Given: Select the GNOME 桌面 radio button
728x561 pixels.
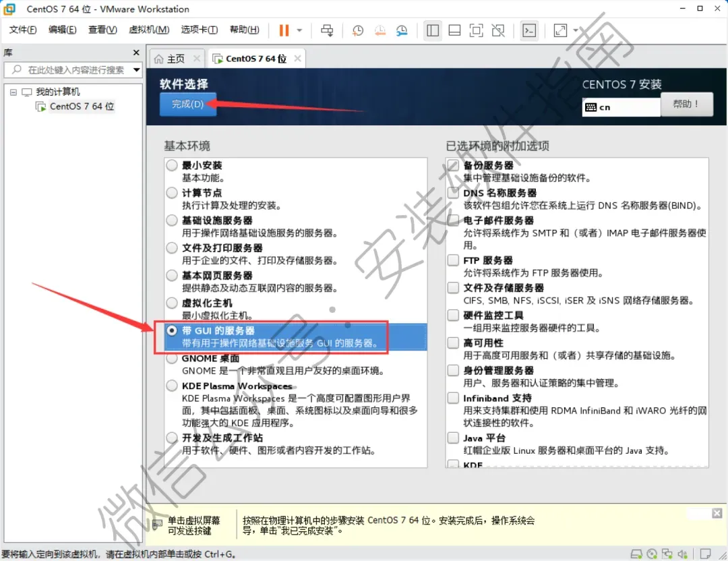Looking at the screenshot, I should pyautogui.click(x=172, y=358).
